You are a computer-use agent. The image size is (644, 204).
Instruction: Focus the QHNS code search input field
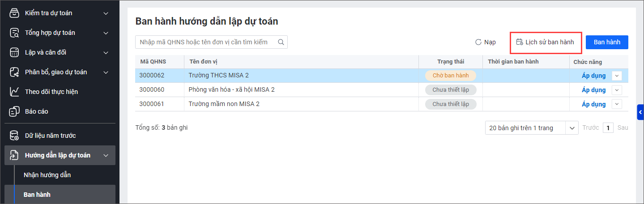click(x=206, y=42)
